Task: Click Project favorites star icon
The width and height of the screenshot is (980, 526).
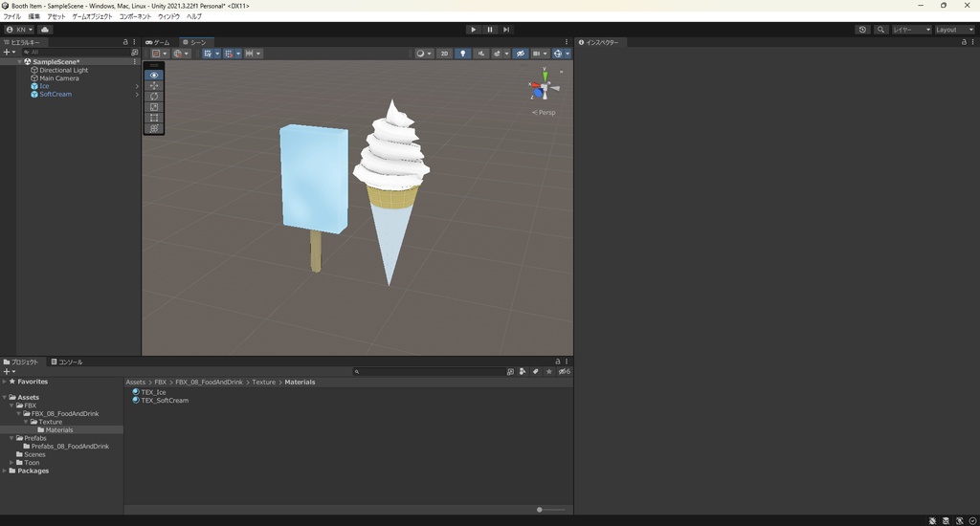Action: (x=548, y=372)
